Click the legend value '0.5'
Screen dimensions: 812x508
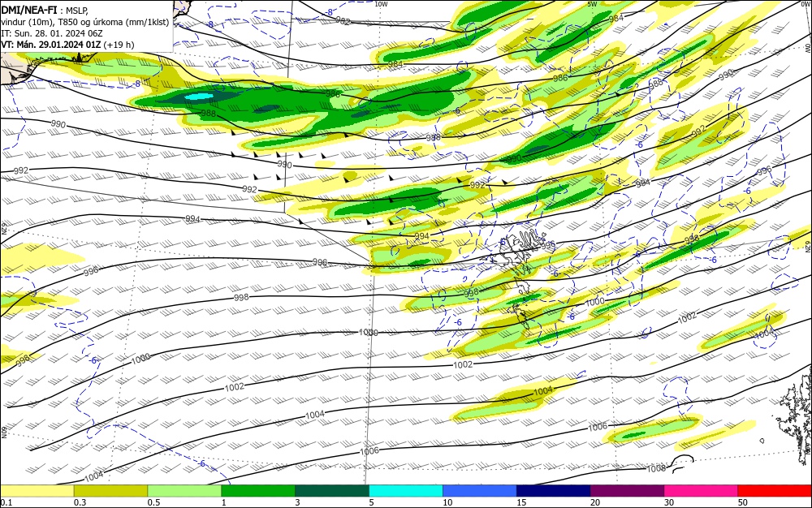tap(153, 502)
